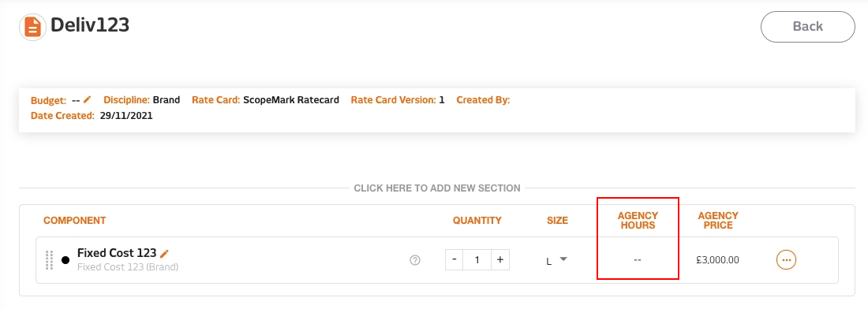This screenshot has width=868, height=309.
Task: Open the three-dot options menu for the row
Action: coord(786,260)
